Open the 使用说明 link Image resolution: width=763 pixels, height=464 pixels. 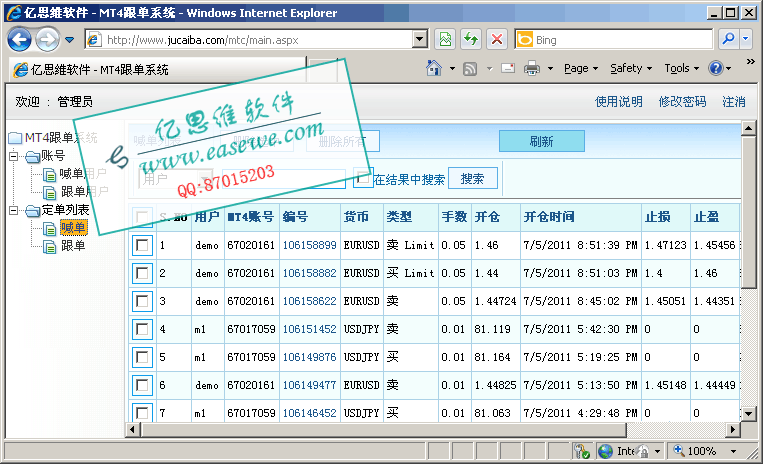pyautogui.click(x=618, y=102)
